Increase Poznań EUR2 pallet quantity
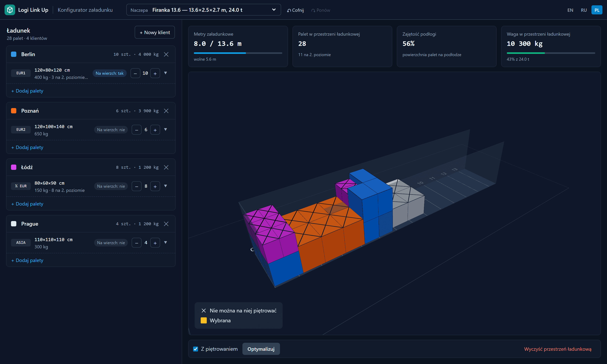This screenshot has height=364, width=607. click(x=155, y=130)
